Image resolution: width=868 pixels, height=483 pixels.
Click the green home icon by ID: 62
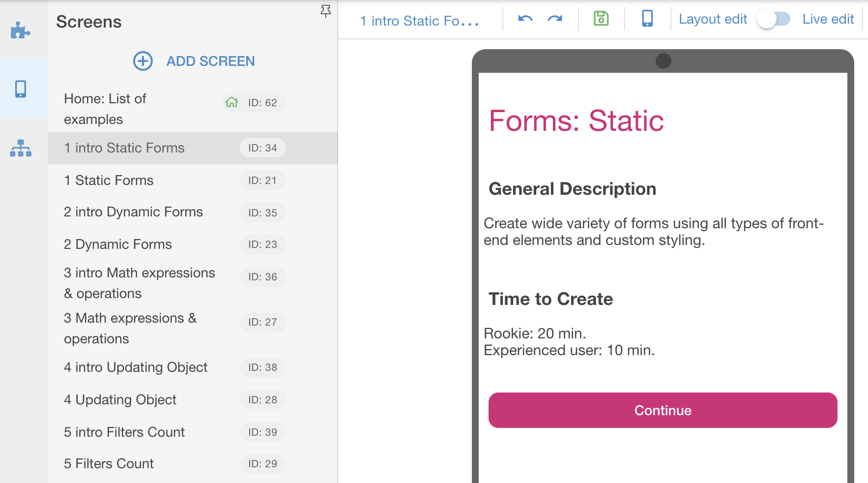coord(232,102)
